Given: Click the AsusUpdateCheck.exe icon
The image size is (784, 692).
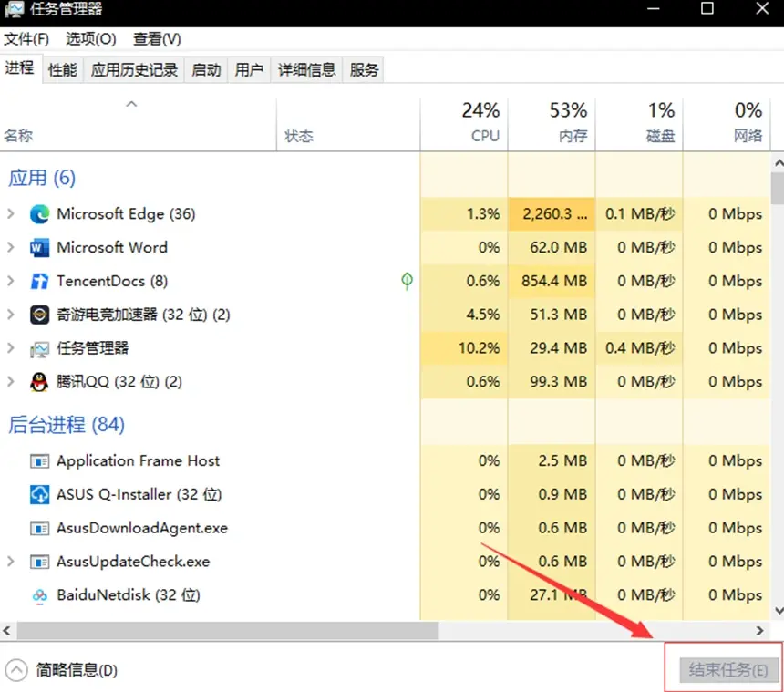Looking at the screenshot, I should [x=39, y=562].
